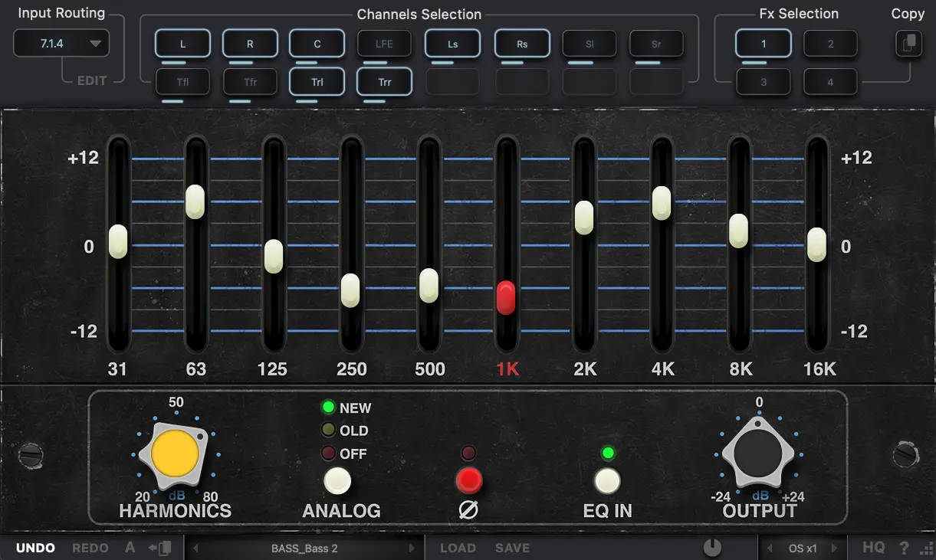Toggle the red phase invert button

(x=468, y=481)
